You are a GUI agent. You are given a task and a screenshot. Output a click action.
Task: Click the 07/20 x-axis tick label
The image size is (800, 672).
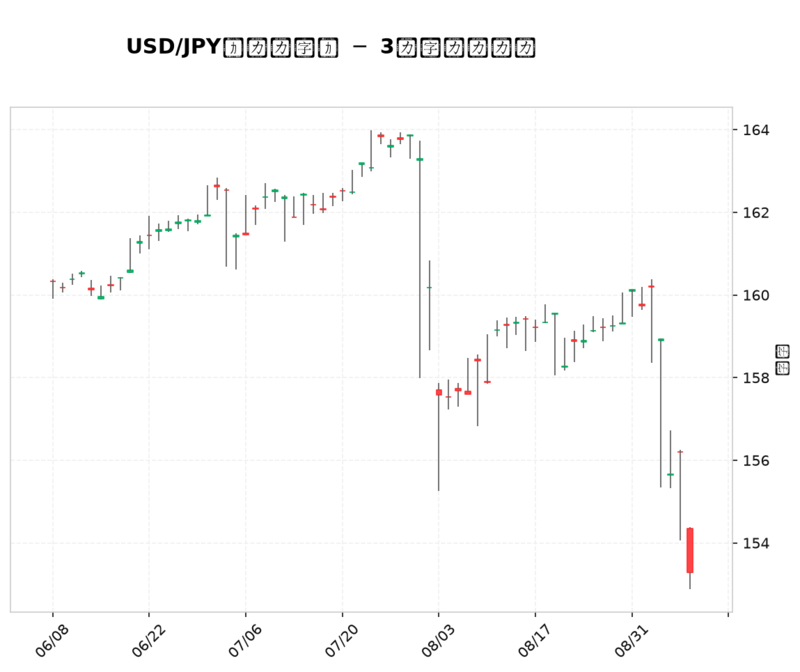pyautogui.click(x=341, y=640)
